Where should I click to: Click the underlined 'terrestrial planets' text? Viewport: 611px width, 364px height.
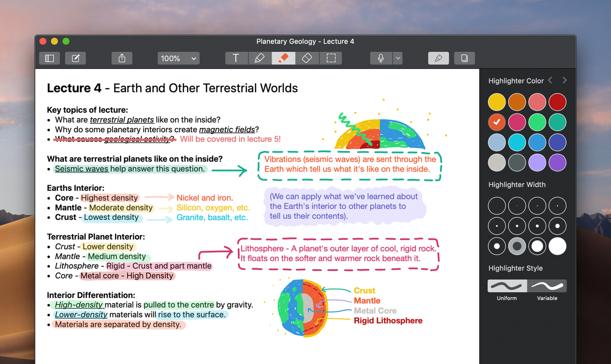click(122, 120)
